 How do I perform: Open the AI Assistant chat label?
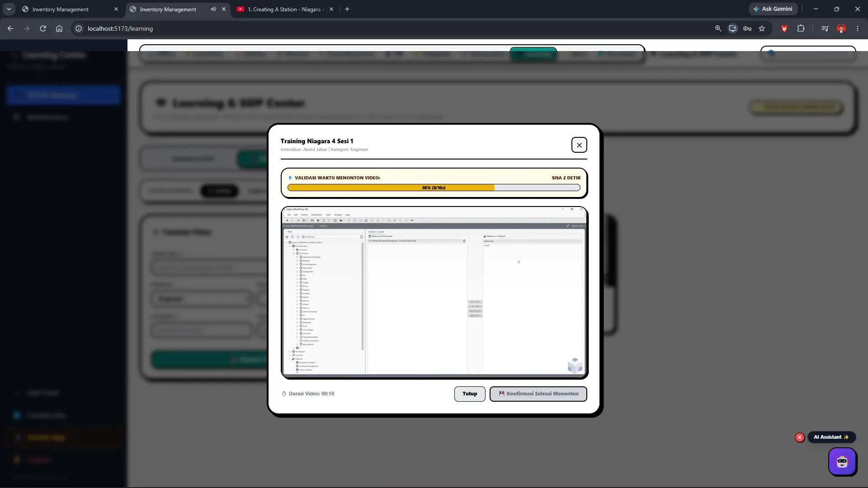(831, 437)
